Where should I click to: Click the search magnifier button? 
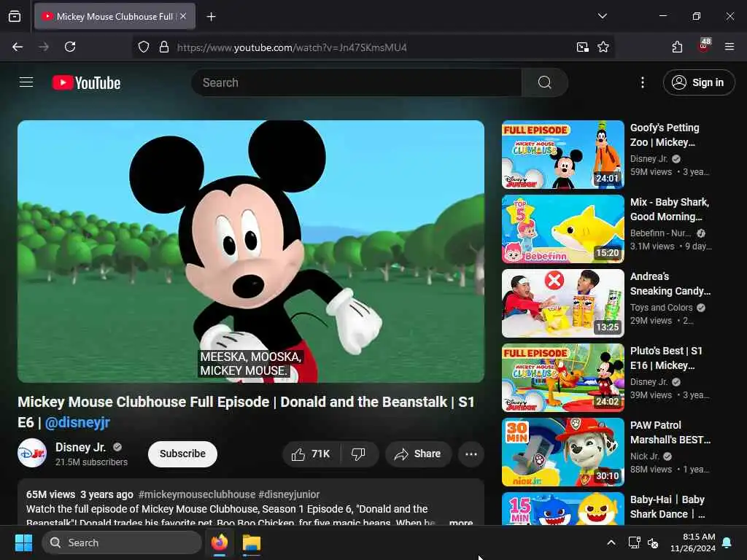point(544,82)
